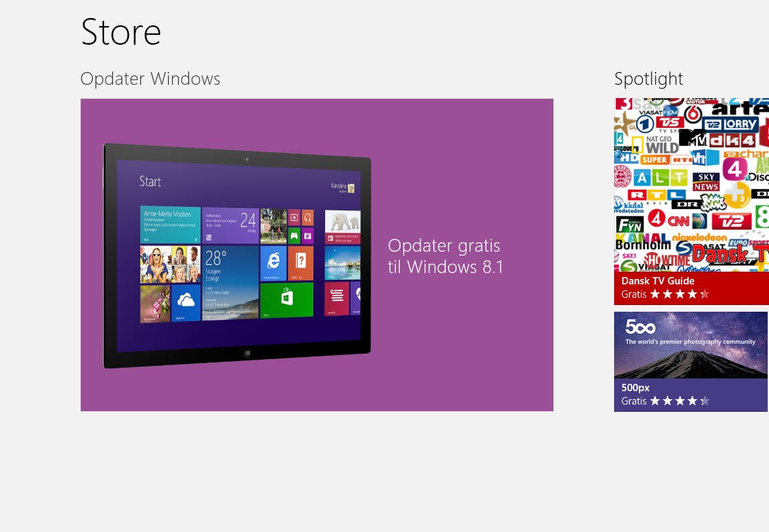This screenshot has height=532, width=769.
Task: Click the calendar tile showing 24
Action: (230, 226)
